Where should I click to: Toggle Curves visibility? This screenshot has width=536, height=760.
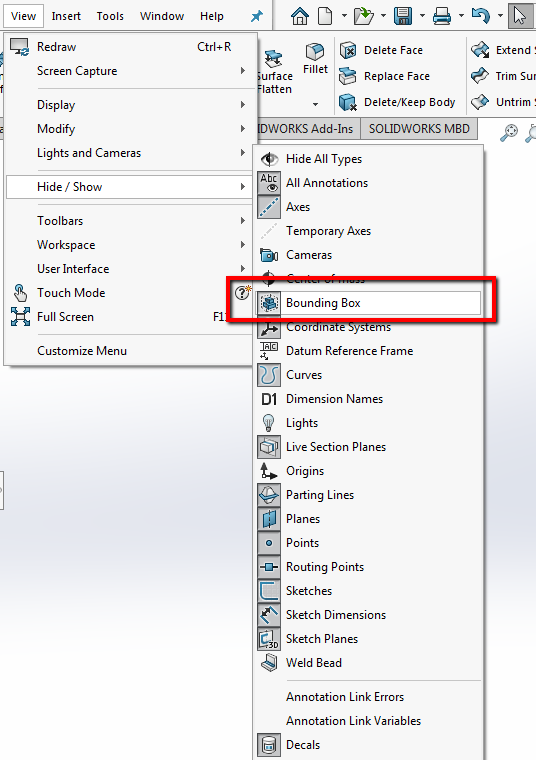tap(369, 375)
